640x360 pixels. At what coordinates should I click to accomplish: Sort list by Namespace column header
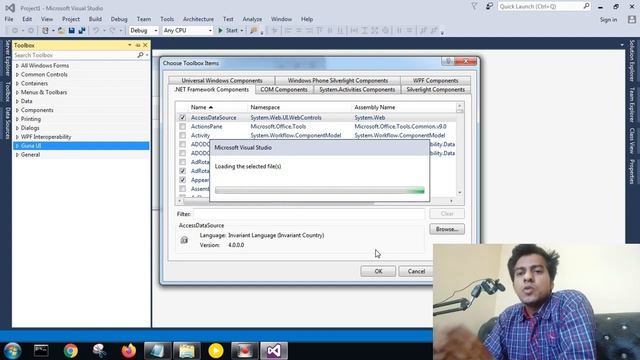pos(265,107)
